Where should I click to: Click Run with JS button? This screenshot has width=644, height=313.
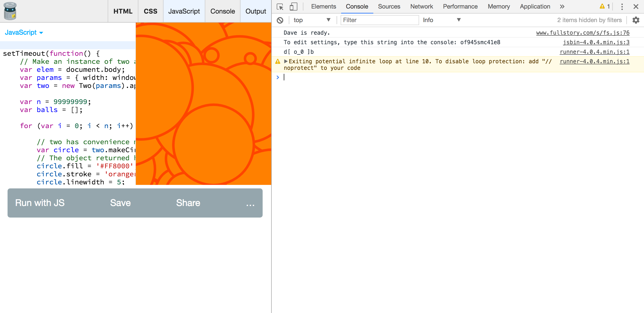point(40,203)
